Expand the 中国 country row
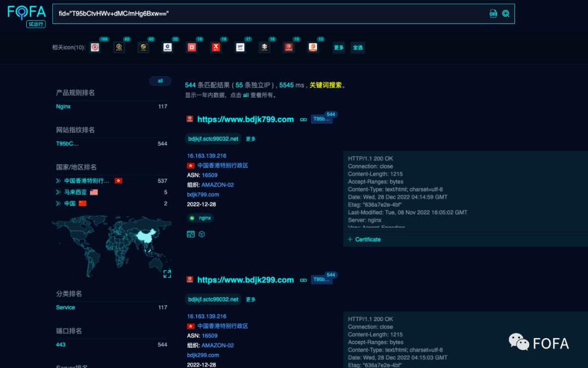The height and width of the screenshot is (368, 588). click(x=58, y=203)
